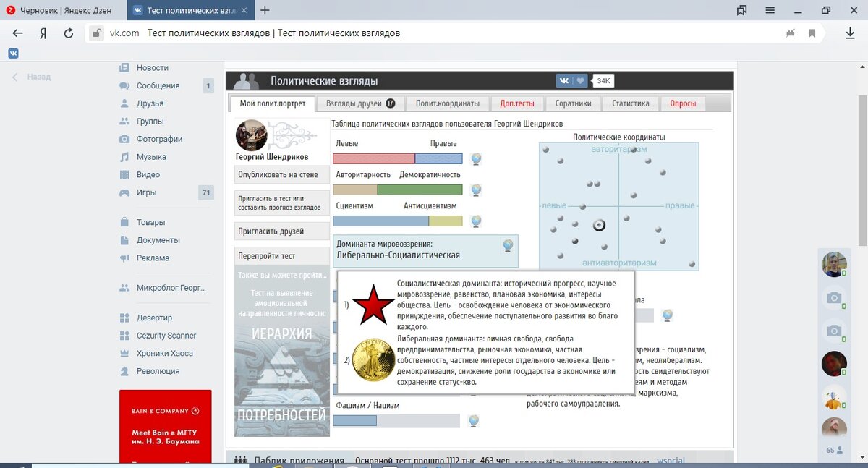This screenshot has width=868, height=468.
Task: Bookmark this page in address bar
Action: click(x=812, y=33)
